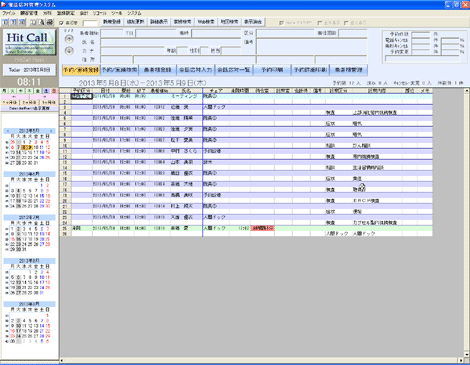
Task: Click the round down-arrow record button
Action: (x=69, y=51)
